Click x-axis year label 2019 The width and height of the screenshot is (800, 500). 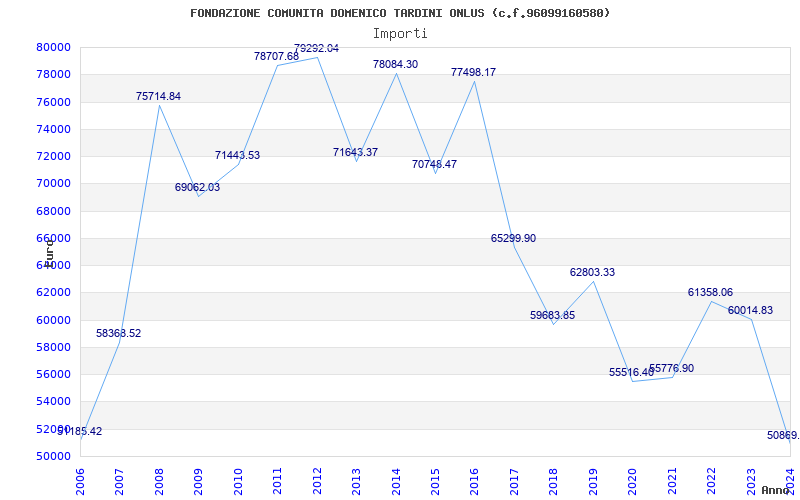(593, 482)
